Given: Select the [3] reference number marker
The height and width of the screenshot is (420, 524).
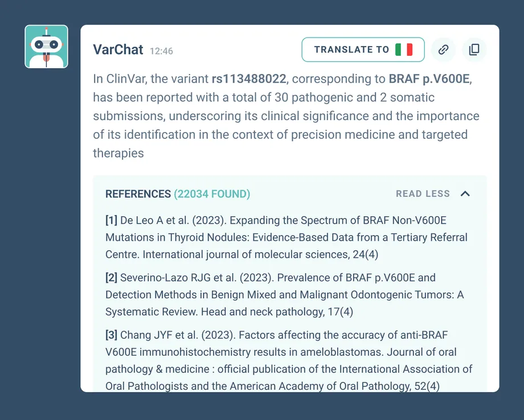Looking at the screenshot, I should click(111, 335).
